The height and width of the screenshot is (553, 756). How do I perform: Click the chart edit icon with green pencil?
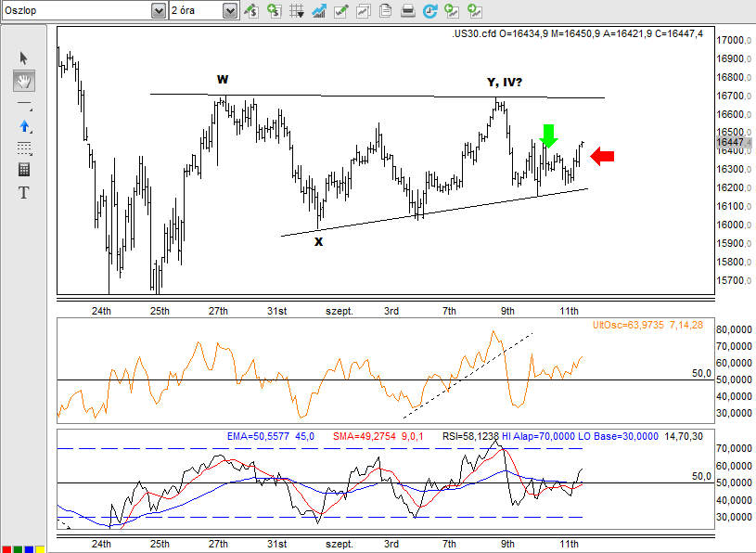point(340,10)
